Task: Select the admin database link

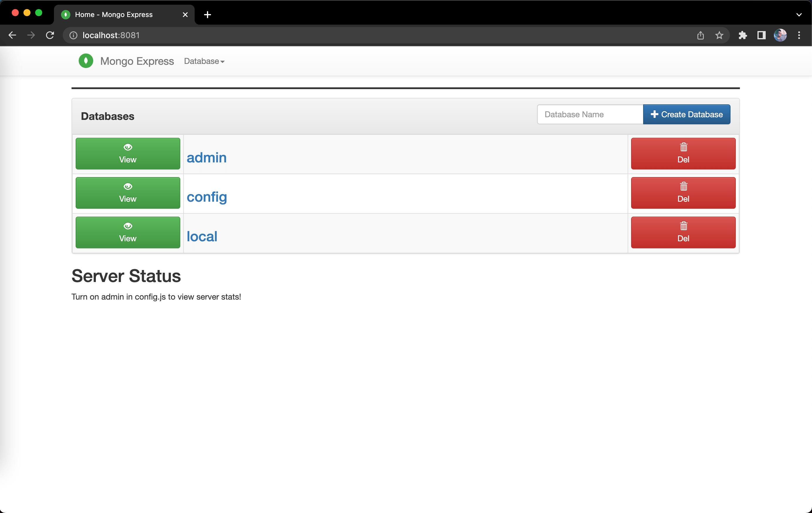Action: tap(206, 157)
